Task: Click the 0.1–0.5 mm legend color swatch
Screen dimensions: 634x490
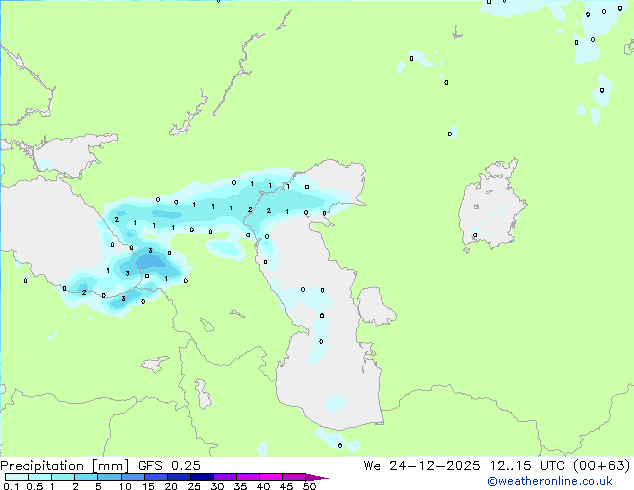Action: pos(17,477)
